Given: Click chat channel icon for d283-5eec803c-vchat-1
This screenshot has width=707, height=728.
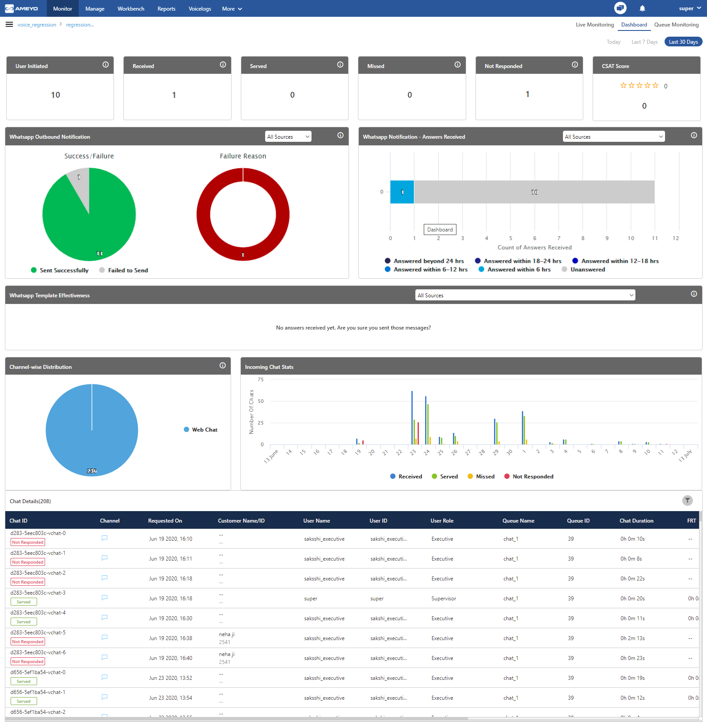Looking at the screenshot, I should pyautogui.click(x=105, y=558).
